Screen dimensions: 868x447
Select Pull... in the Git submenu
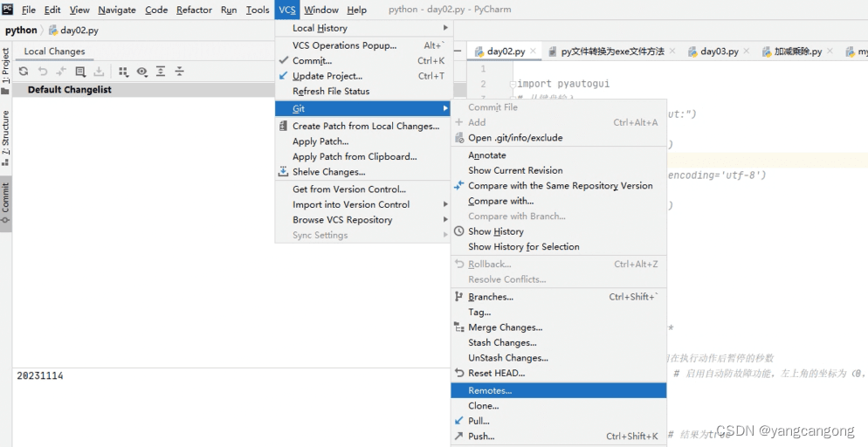(x=559, y=421)
